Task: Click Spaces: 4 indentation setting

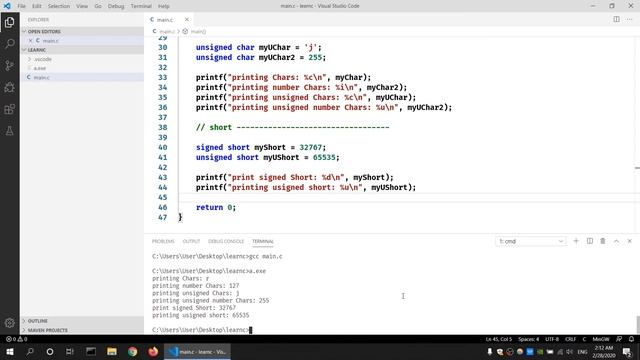Action: tap(529, 339)
